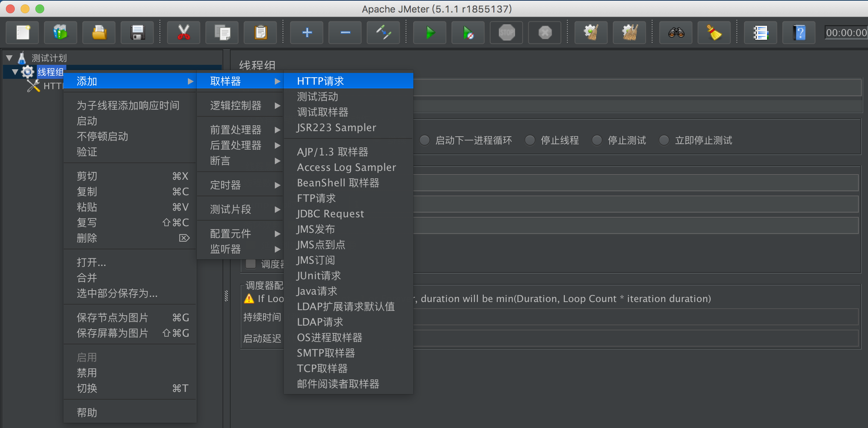Image resolution: width=868 pixels, height=428 pixels.
Task: Expand the 测试片段 submenu
Action: (240, 209)
